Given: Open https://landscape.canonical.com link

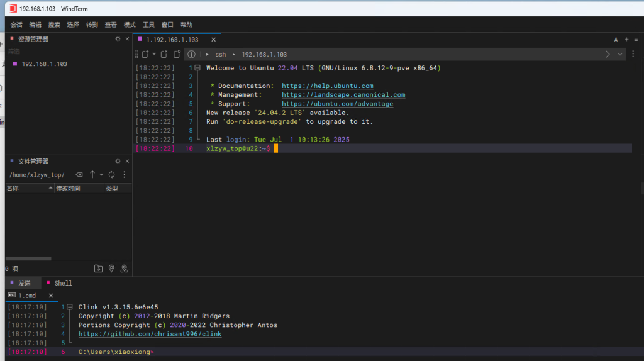Looking at the screenshot, I should (x=343, y=95).
